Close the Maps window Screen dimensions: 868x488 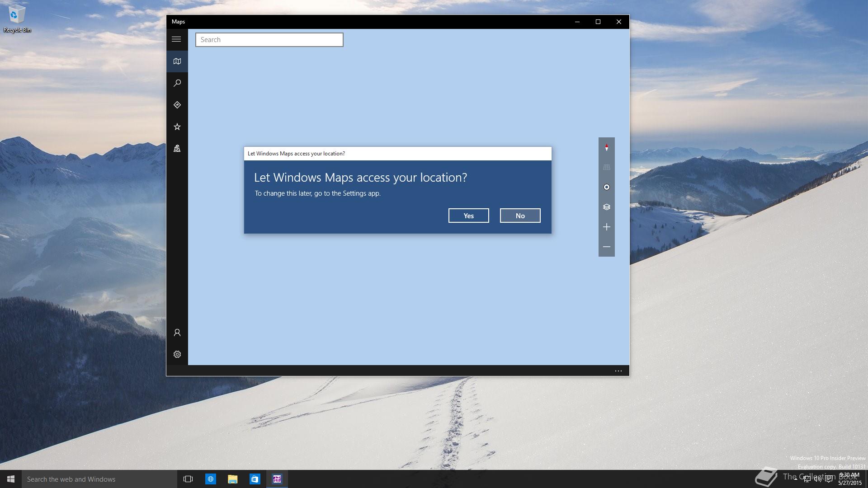click(618, 22)
